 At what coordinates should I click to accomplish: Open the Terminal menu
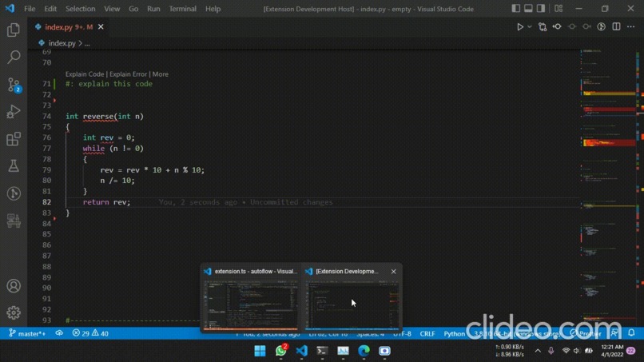(183, 9)
